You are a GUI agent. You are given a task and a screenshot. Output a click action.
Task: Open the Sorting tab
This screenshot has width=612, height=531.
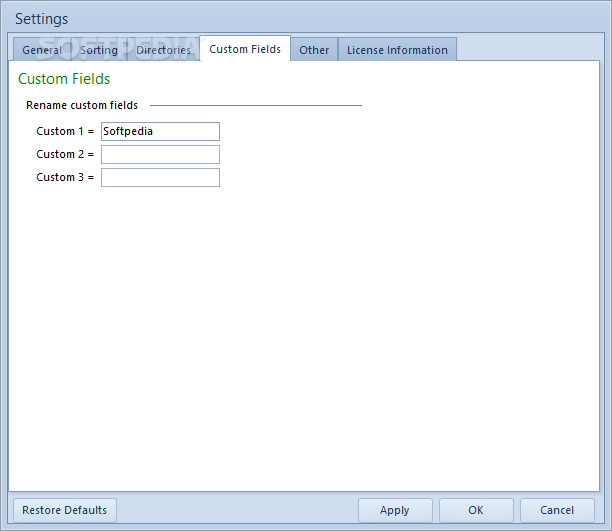tap(99, 50)
